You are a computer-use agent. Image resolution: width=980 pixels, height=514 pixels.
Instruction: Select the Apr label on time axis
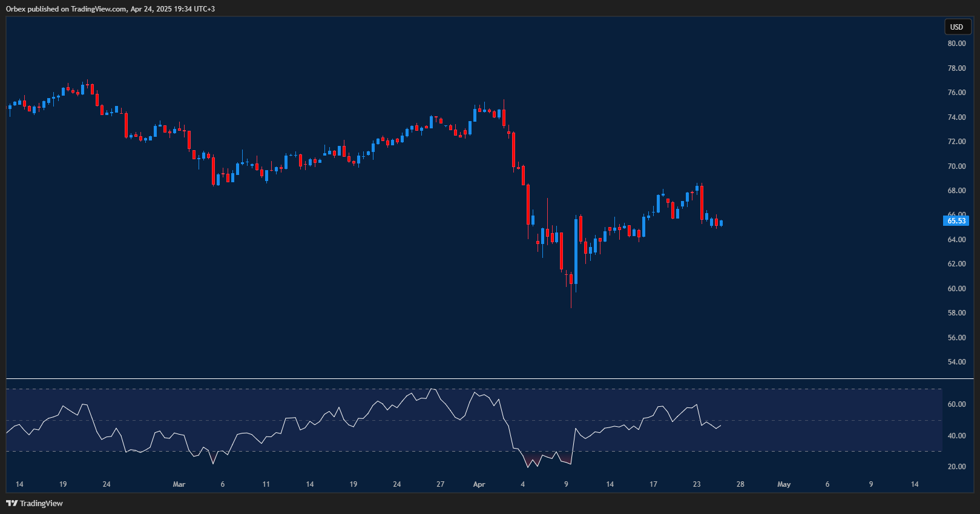[479, 484]
